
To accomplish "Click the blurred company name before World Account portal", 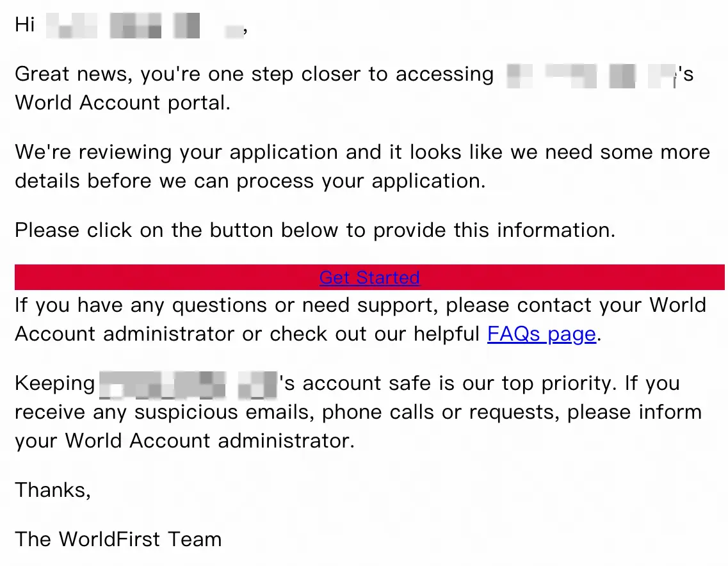I will pyautogui.click(x=590, y=76).
